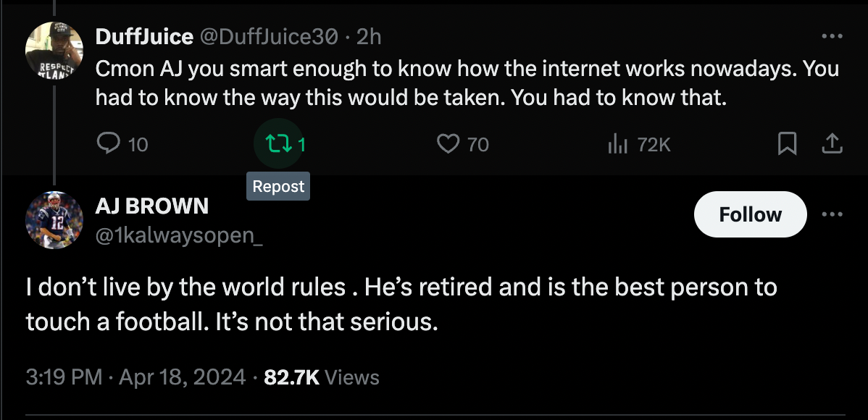The height and width of the screenshot is (420, 868).
Task: Open DuffJuice's tweet text starting 'Cmon AJ'
Action: tap(467, 83)
